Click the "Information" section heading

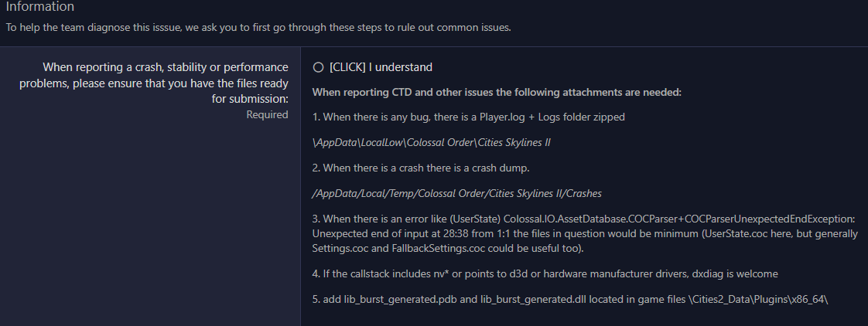(40, 7)
